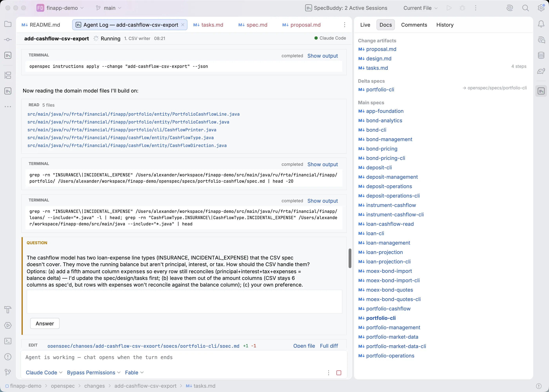The height and width of the screenshot is (392, 549).
Task: Open the AI chat assistant icon
Action: 541,40
